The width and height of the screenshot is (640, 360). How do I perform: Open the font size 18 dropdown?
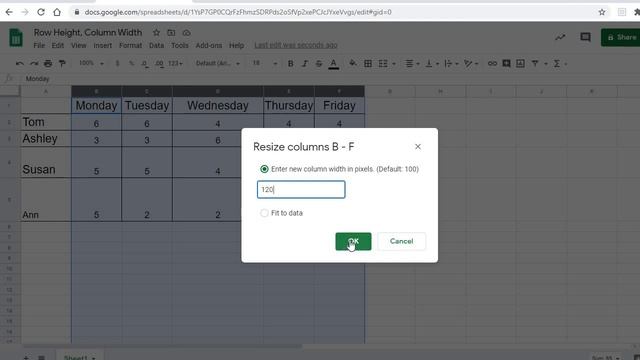click(264, 63)
